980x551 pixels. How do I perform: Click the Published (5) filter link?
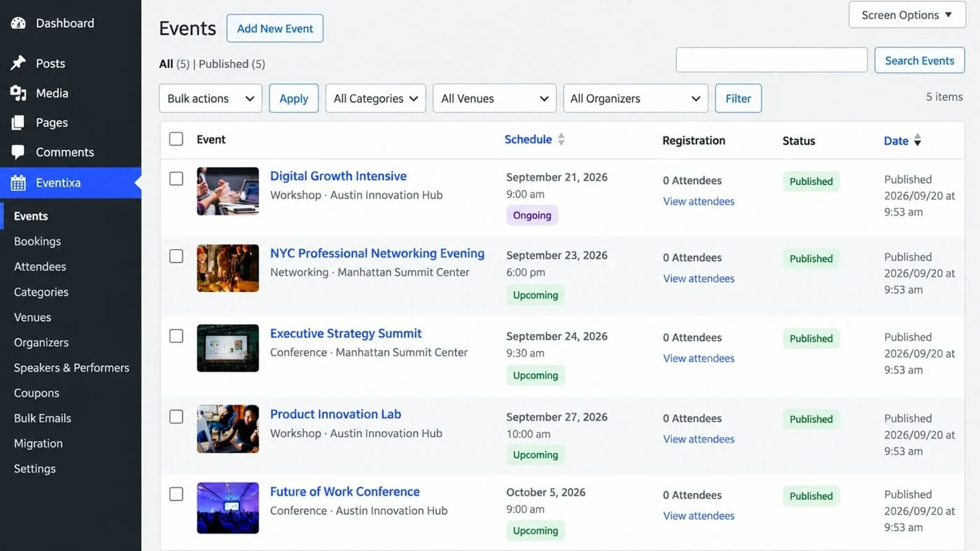pyautogui.click(x=232, y=64)
